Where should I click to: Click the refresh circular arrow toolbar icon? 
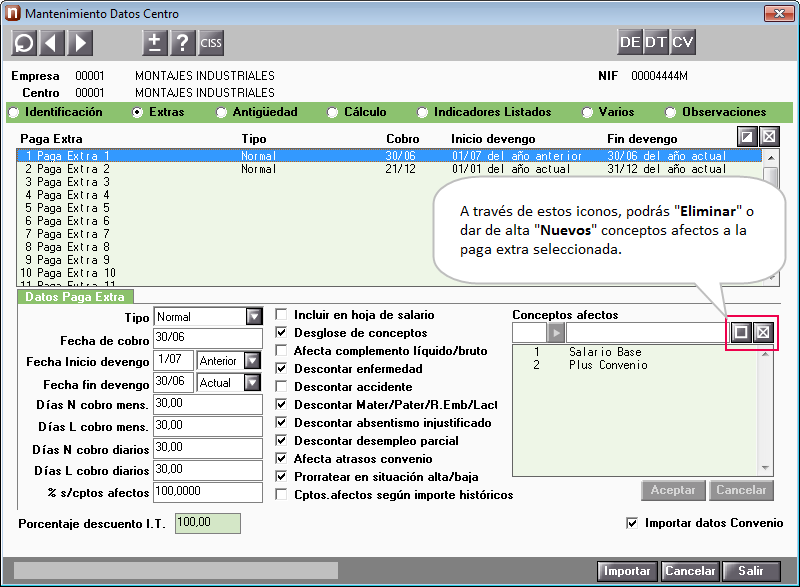click(24, 43)
